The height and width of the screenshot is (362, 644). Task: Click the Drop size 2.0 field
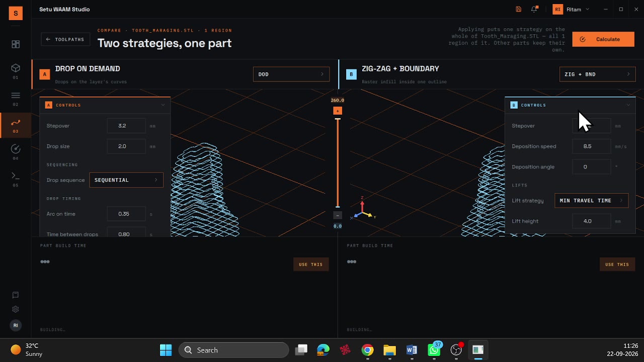coord(126,146)
